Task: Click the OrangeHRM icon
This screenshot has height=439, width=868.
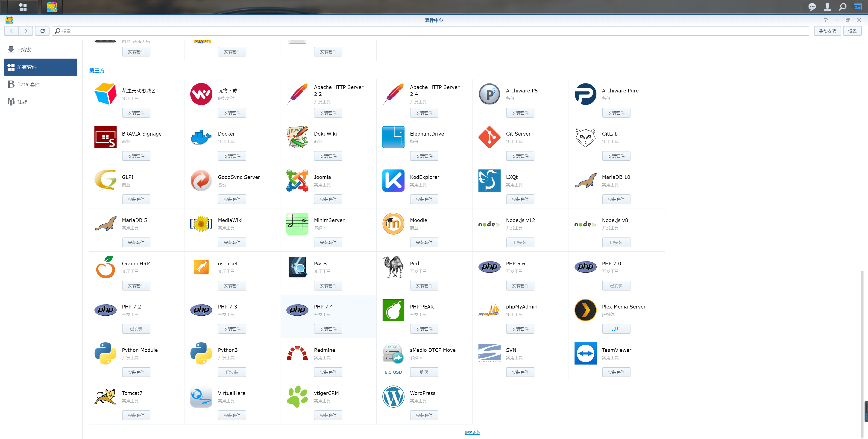Action: pyautogui.click(x=106, y=267)
